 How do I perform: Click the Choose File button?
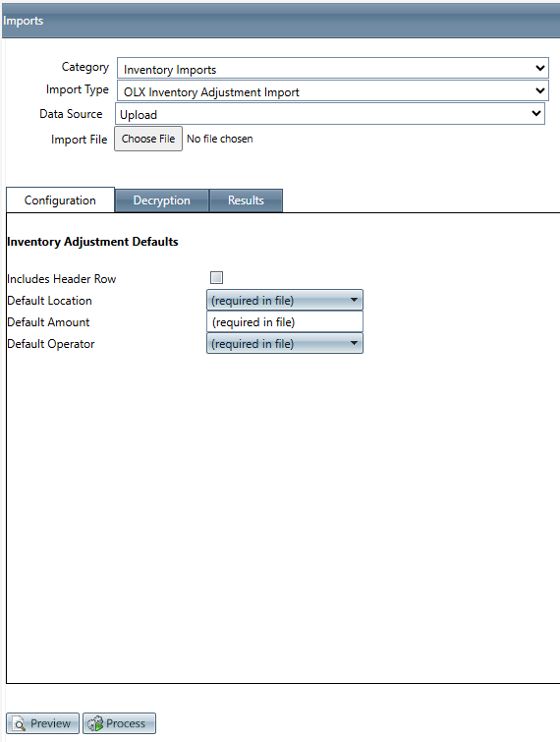click(x=148, y=139)
